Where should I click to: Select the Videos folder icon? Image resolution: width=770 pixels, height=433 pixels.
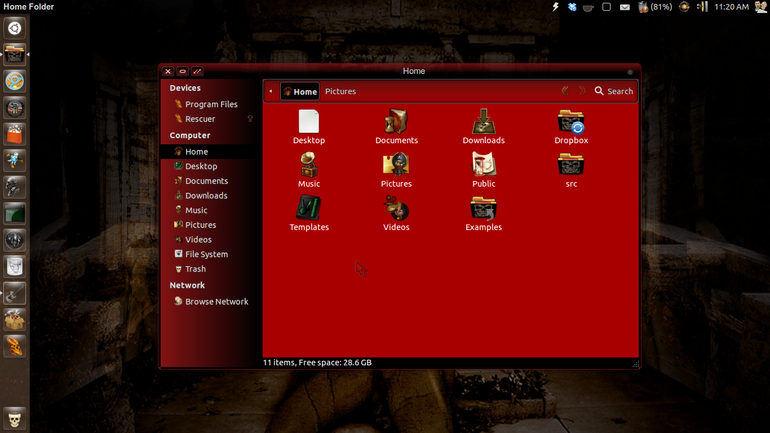coord(396,208)
